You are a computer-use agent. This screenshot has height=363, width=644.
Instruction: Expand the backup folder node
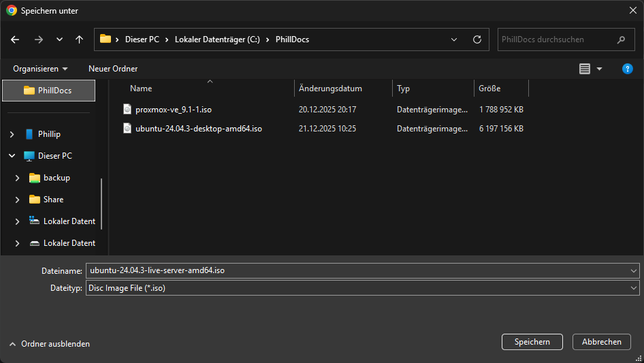point(17,178)
